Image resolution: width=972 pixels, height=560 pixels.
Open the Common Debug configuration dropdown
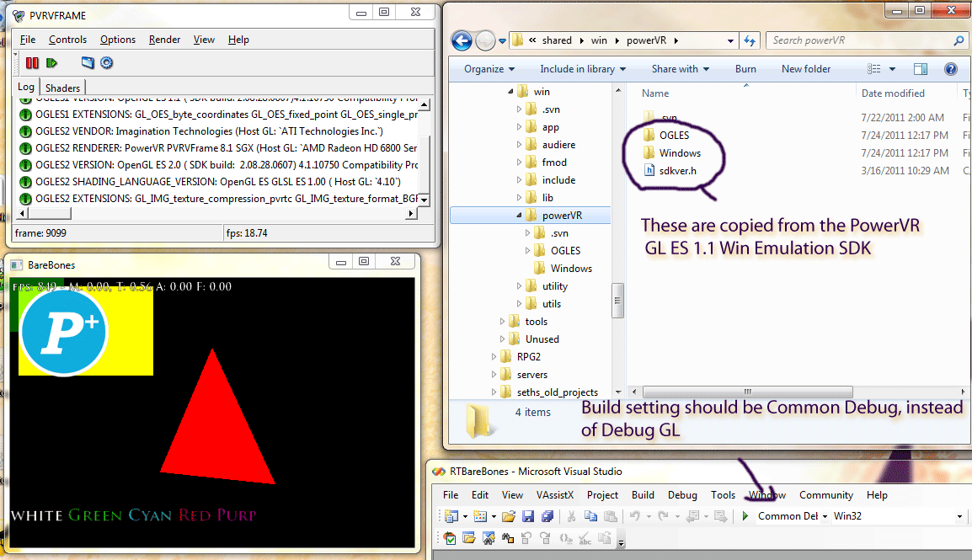825,516
